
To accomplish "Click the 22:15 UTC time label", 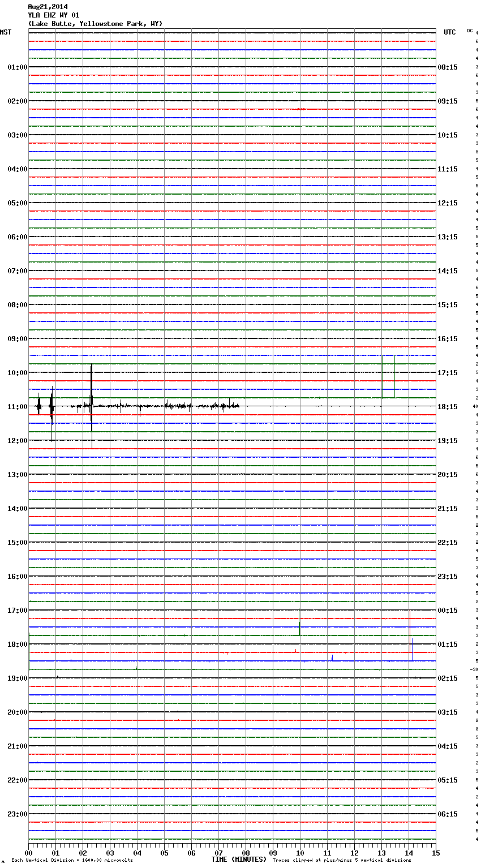I will coord(448,543).
